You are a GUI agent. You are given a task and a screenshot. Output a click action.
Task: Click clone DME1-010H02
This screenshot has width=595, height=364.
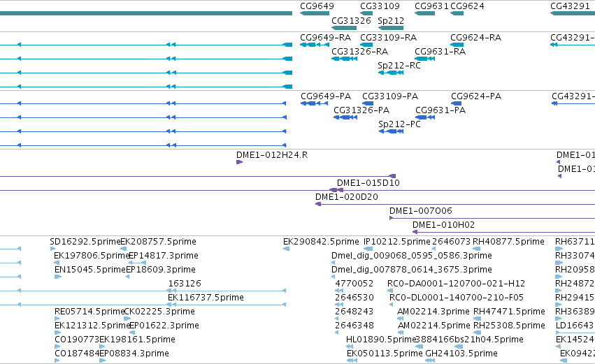point(443,225)
